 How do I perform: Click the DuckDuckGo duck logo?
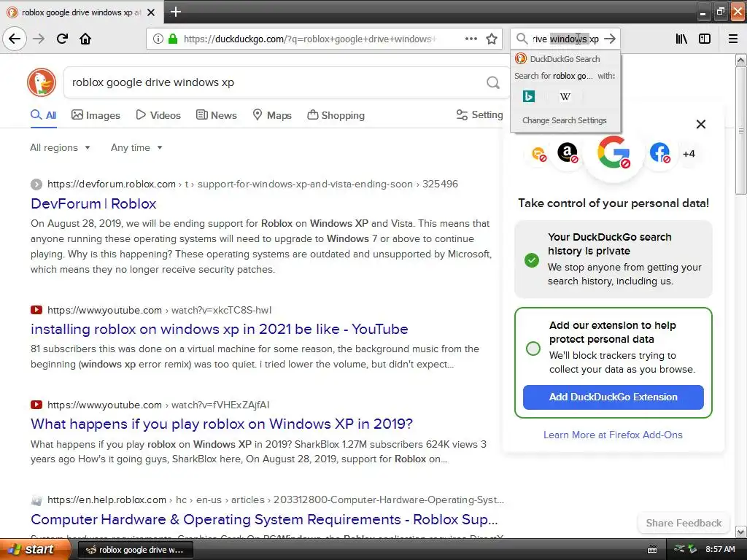click(x=42, y=82)
